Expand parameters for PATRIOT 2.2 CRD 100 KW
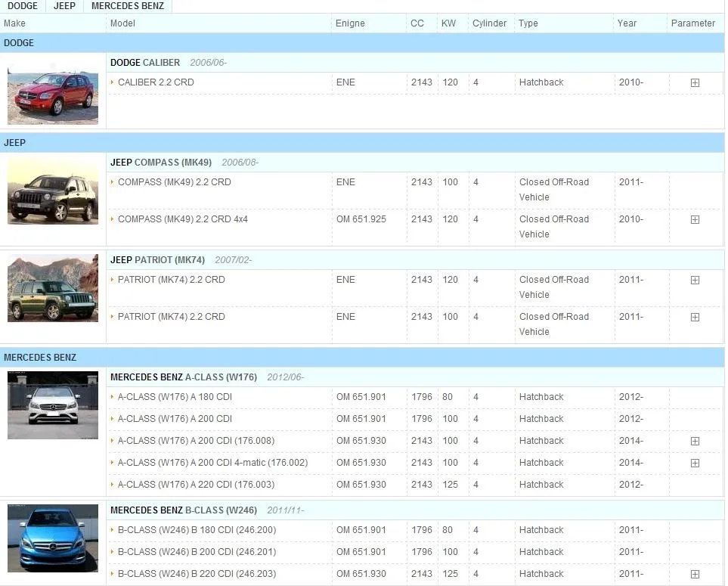 (x=695, y=317)
